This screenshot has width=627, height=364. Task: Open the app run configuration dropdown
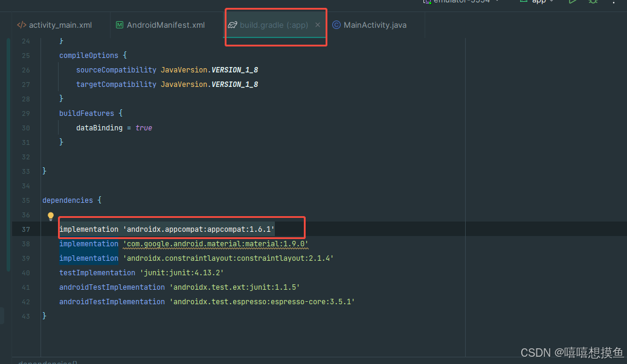pyautogui.click(x=538, y=2)
